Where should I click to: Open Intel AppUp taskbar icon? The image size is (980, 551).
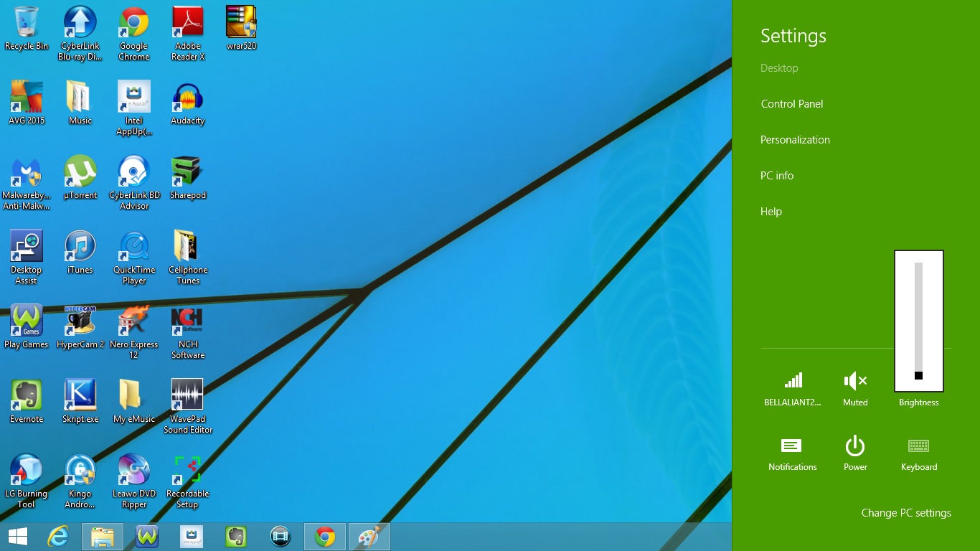(x=192, y=537)
